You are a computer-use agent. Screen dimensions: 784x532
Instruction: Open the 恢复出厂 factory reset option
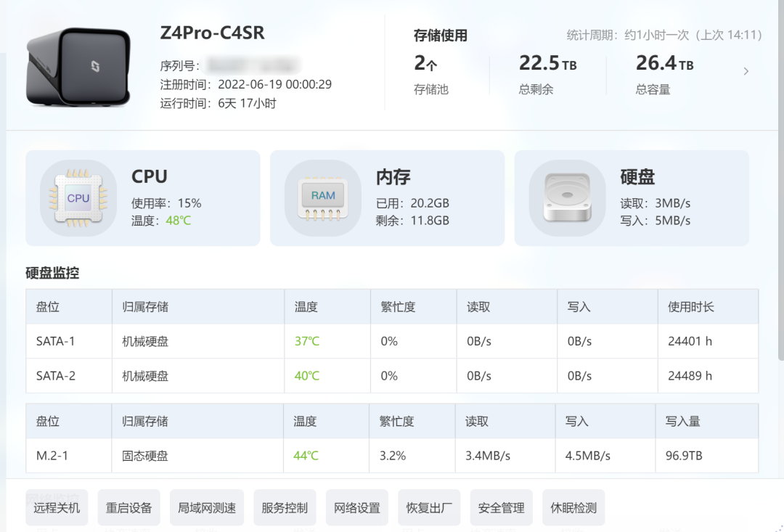pyautogui.click(x=428, y=507)
